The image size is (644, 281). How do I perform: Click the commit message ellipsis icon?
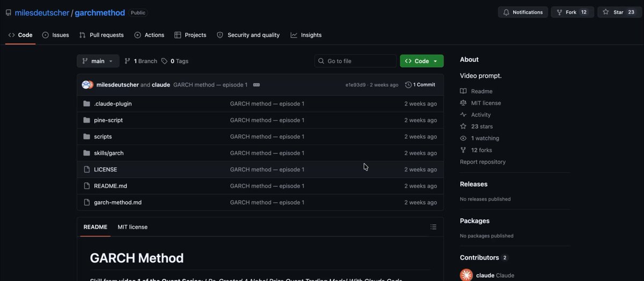pos(257,85)
